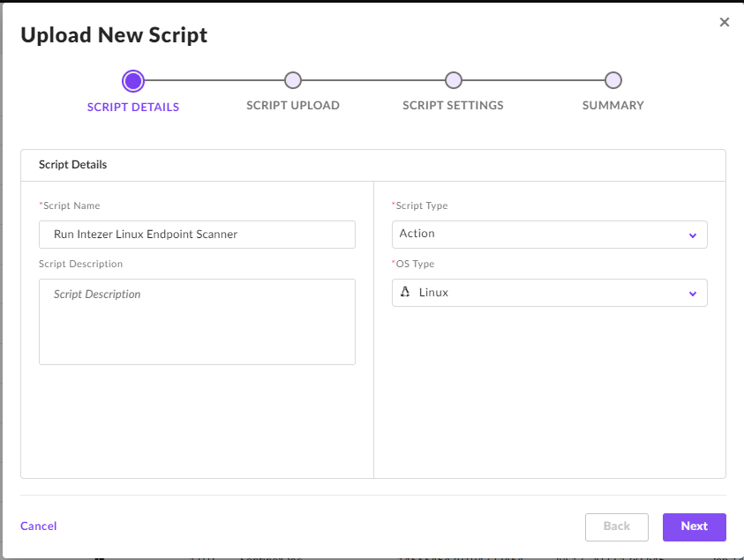This screenshot has width=744, height=560.
Task: Click the Linux penguin icon in OS Type
Action: coord(405,293)
